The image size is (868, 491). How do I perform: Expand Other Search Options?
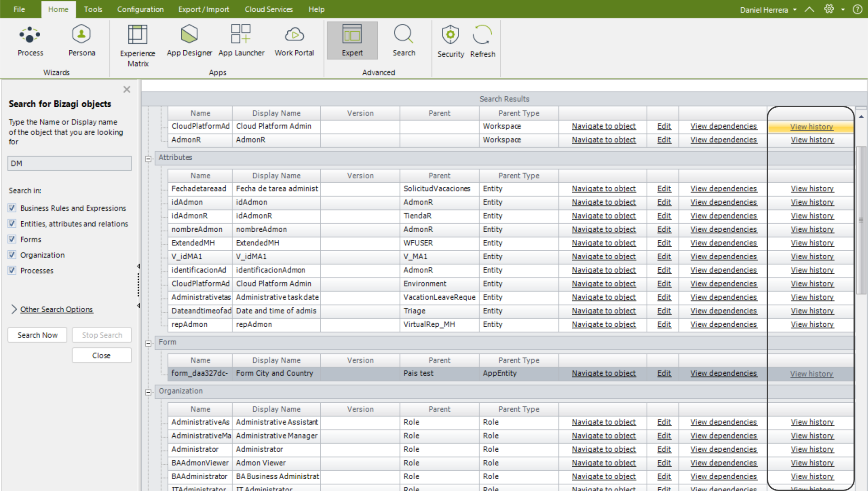(x=14, y=309)
